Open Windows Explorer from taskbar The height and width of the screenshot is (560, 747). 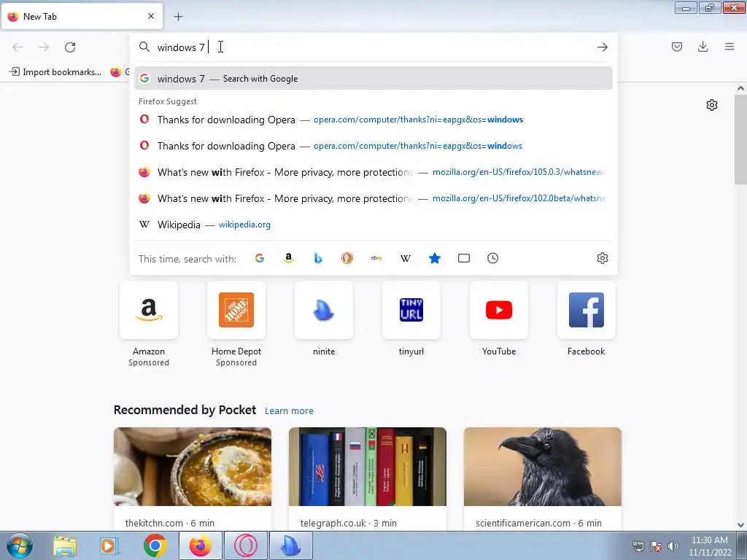(x=65, y=546)
